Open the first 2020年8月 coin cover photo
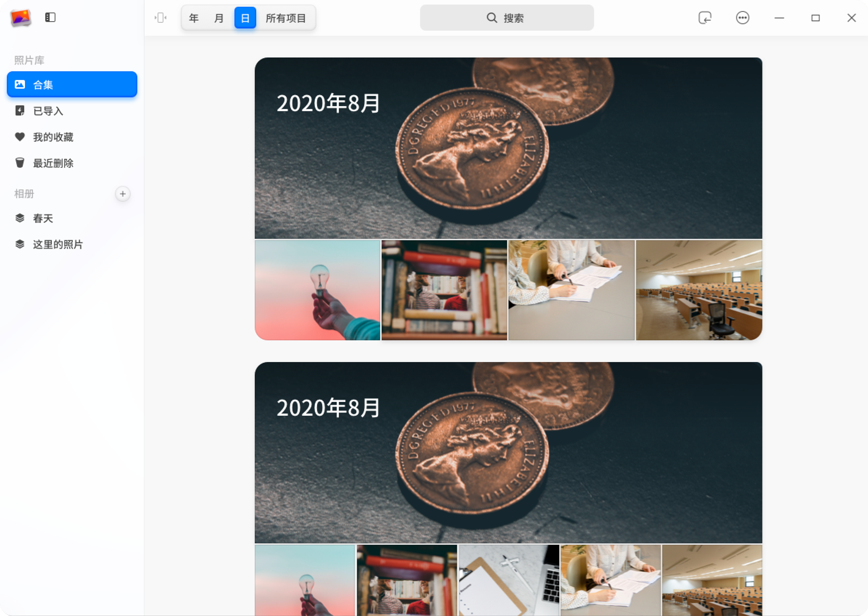Image resolution: width=868 pixels, height=616 pixels. point(508,148)
